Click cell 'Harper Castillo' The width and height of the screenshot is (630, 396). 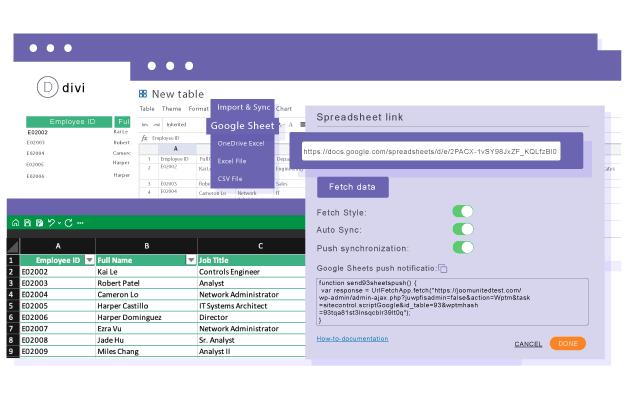click(x=146, y=306)
